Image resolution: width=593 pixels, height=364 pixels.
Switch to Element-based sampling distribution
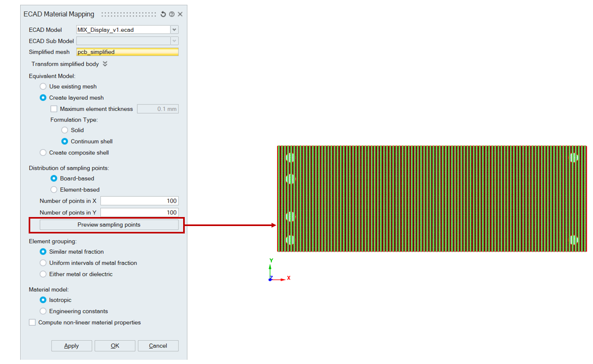pyautogui.click(x=54, y=189)
